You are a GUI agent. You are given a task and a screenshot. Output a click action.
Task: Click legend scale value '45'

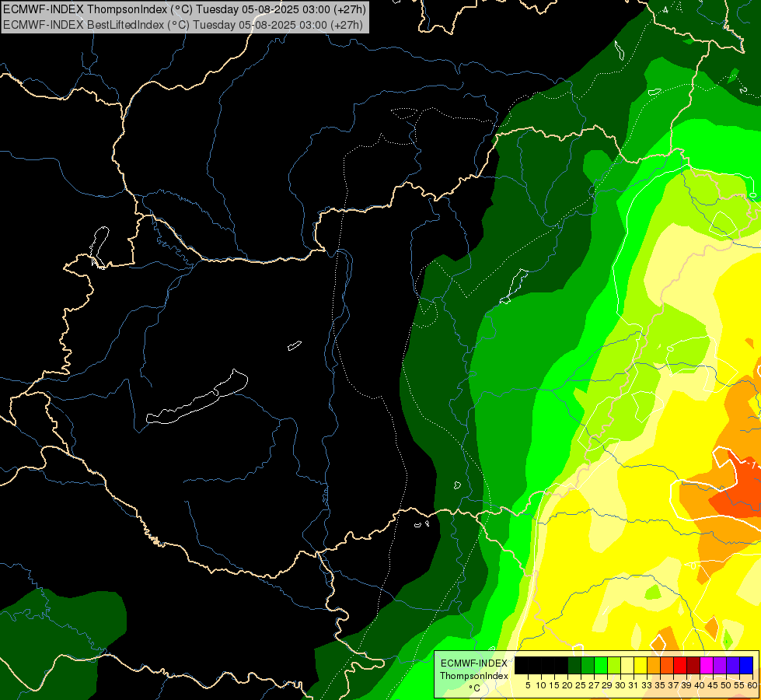[x=713, y=685]
